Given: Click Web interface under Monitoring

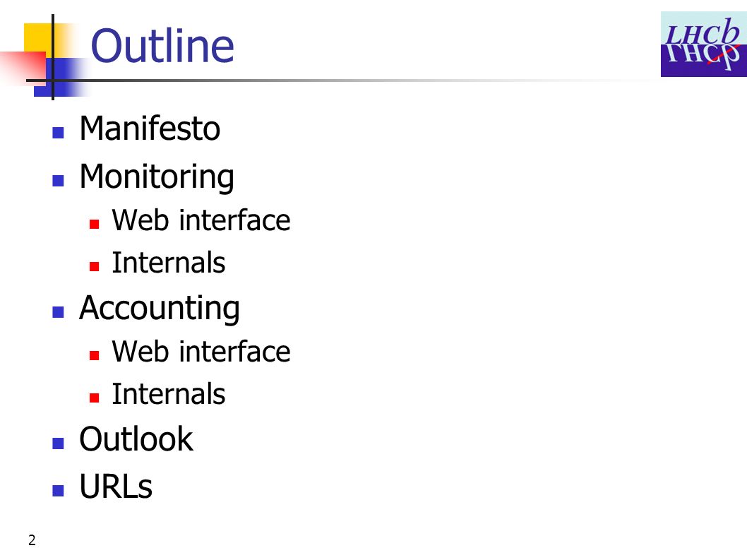Looking at the screenshot, I should click(x=201, y=220).
